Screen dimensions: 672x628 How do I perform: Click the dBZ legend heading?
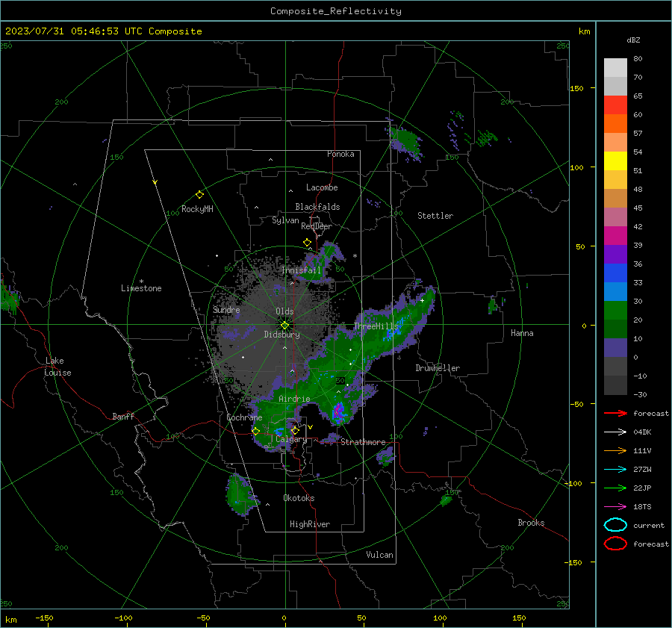coord(633,40)
